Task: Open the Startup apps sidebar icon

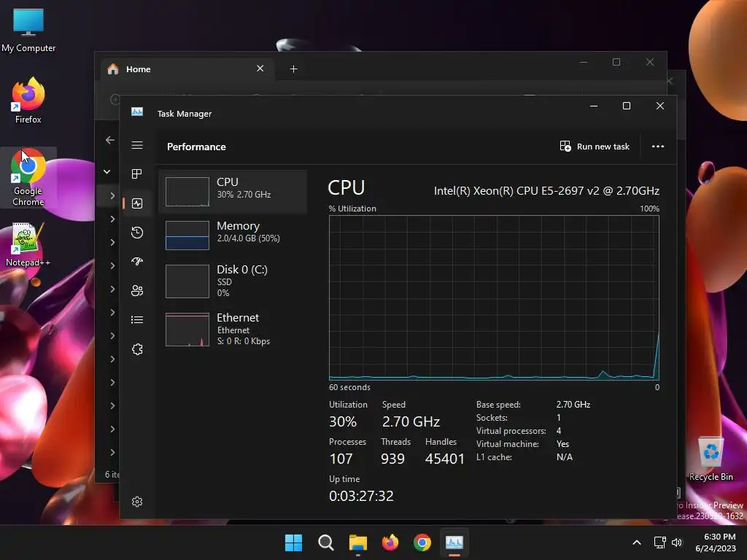Action: tap(137, 262)
